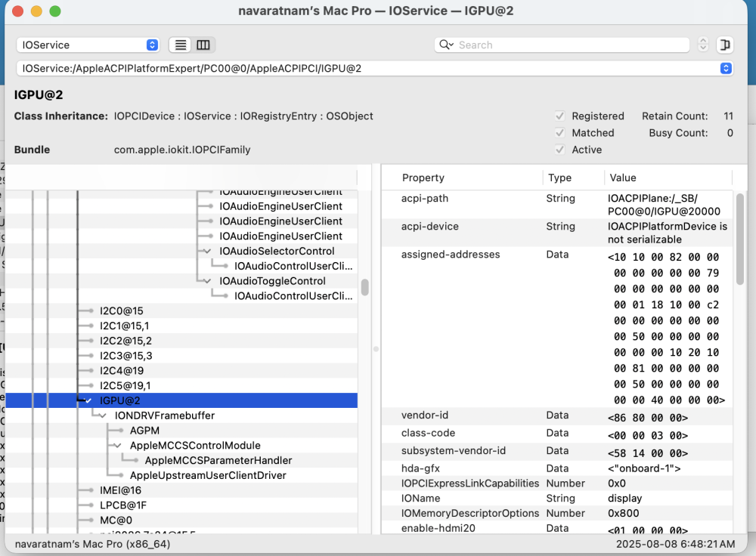Select the hda-gfx property row

pos(557,468)
